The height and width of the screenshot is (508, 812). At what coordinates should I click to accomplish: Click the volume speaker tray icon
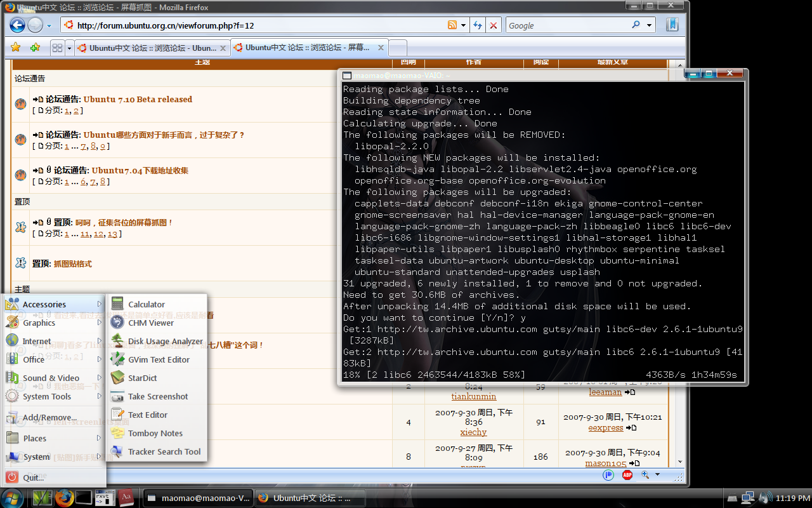764,498
